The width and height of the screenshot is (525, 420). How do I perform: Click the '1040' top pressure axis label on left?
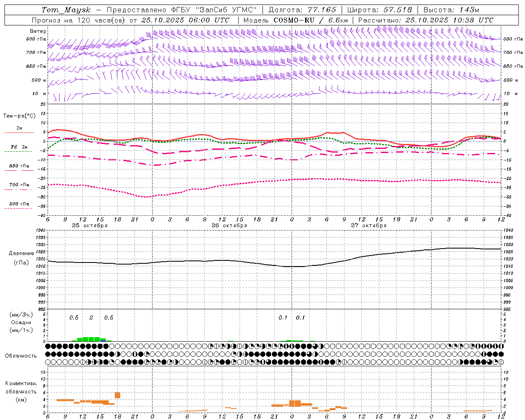click(x=40, y=231)
